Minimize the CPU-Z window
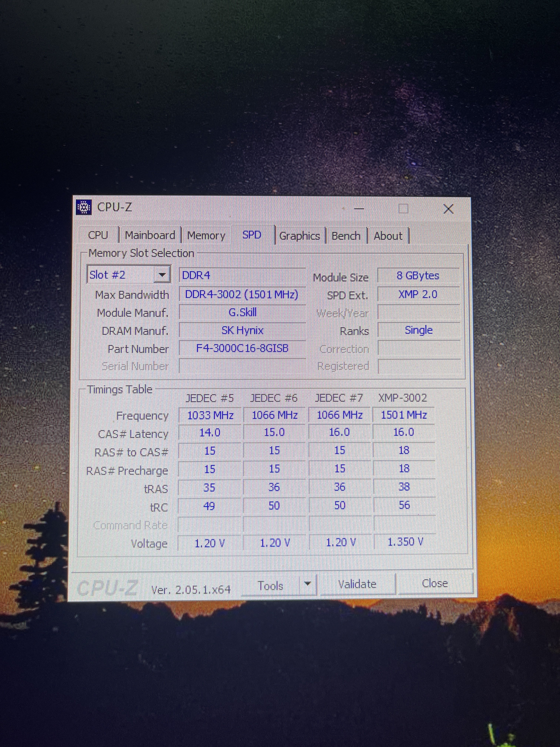Viewport: 560px width, 747px height. pos(359,209)
